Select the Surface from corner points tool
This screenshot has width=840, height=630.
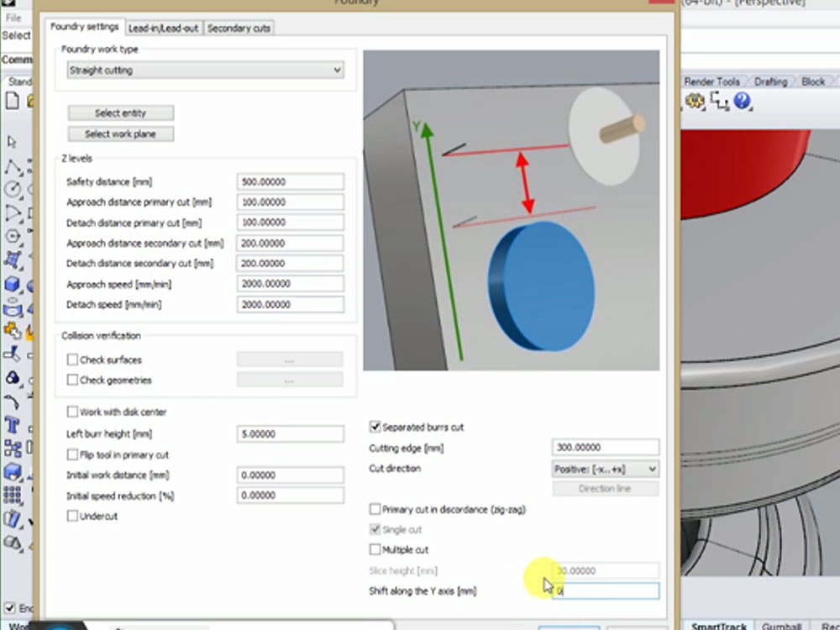13,260
